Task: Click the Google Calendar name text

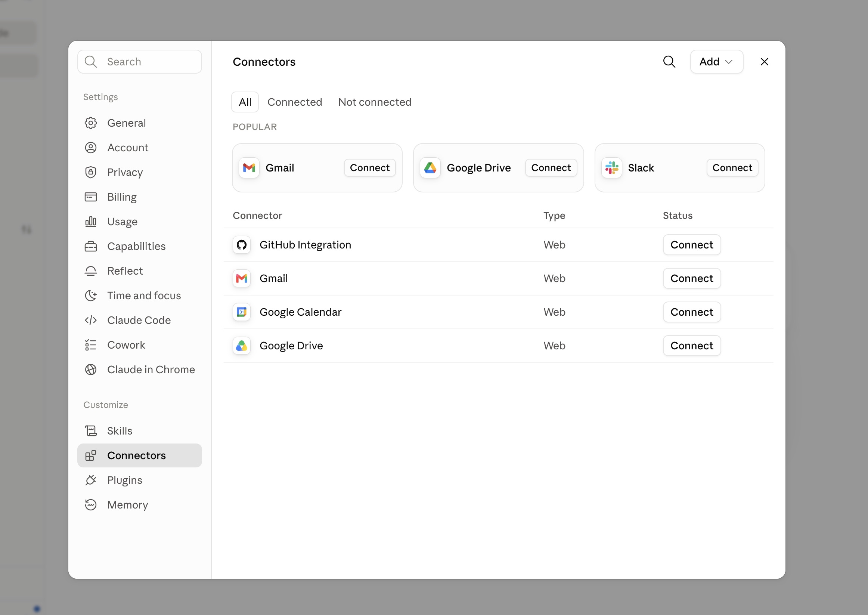Action: coord(301,312)
